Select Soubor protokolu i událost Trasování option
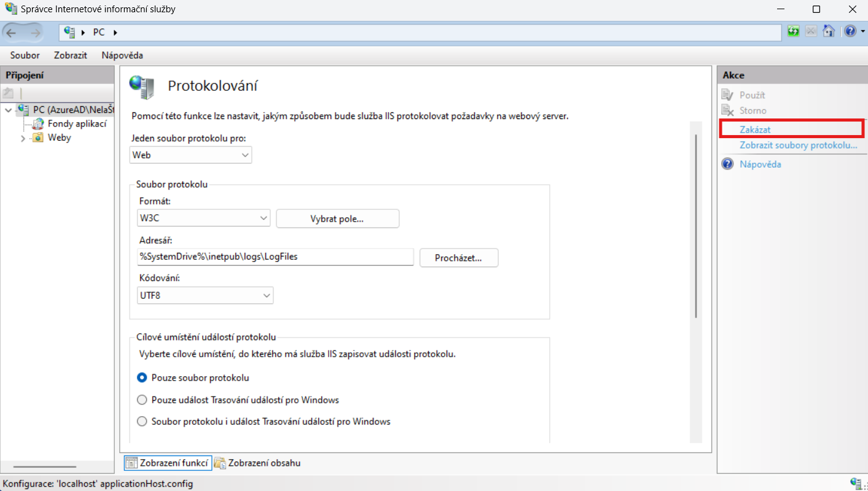 (x=142, y=422)
